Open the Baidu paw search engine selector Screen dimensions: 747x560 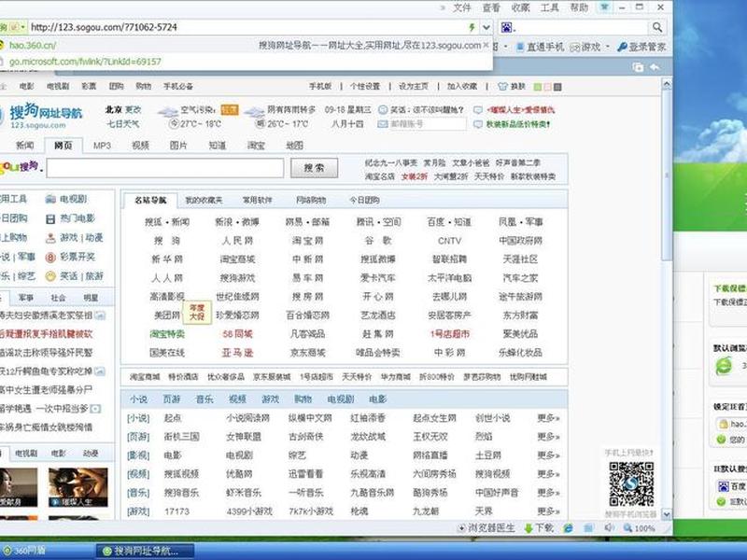(507, 27)
